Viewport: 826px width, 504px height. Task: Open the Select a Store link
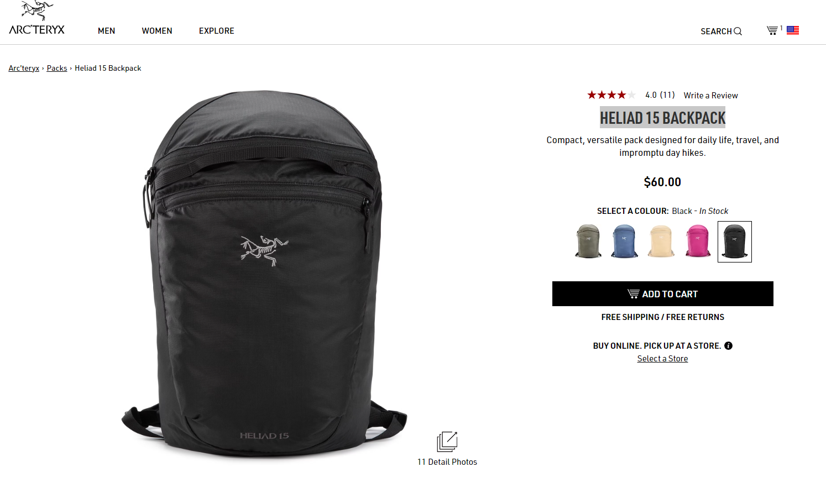(x=662, y=359)
